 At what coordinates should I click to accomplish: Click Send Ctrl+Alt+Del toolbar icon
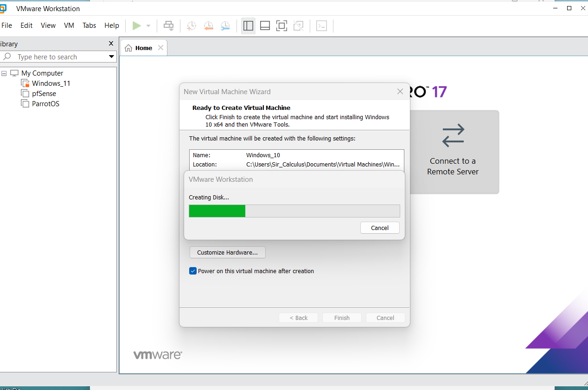[x=169, y=26]
